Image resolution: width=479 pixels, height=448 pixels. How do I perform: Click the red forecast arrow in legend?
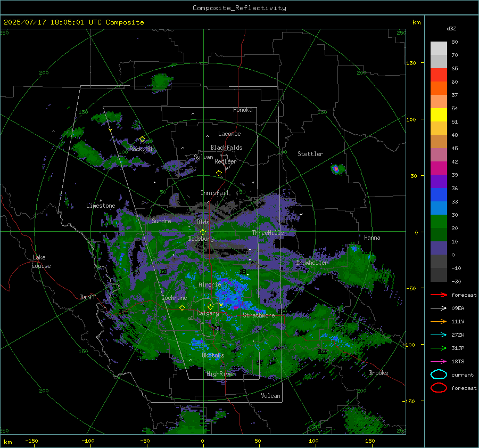439,295
